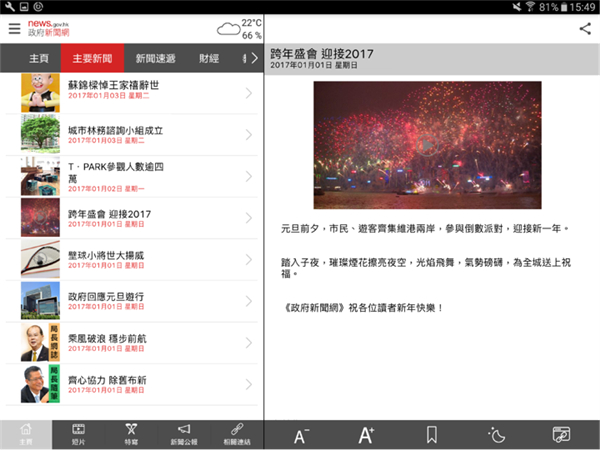
Task: Open article 齊心協力 除舊布新
Action: [132, 384]
